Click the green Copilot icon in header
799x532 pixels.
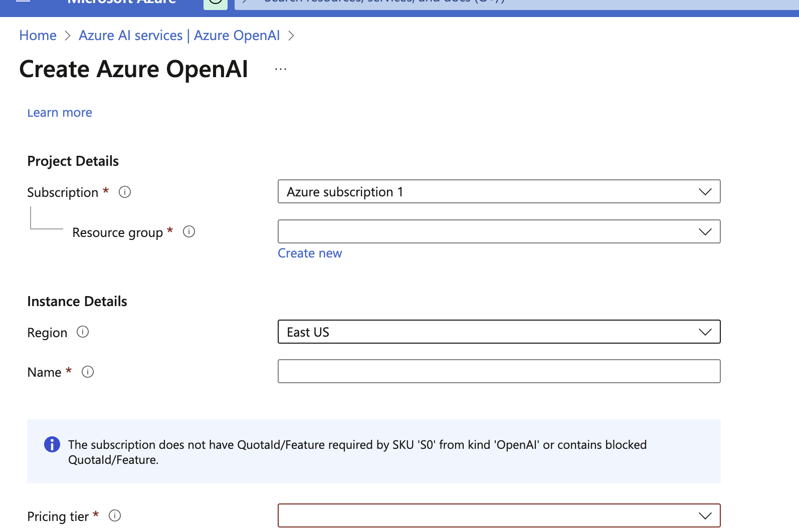point(216,4)
